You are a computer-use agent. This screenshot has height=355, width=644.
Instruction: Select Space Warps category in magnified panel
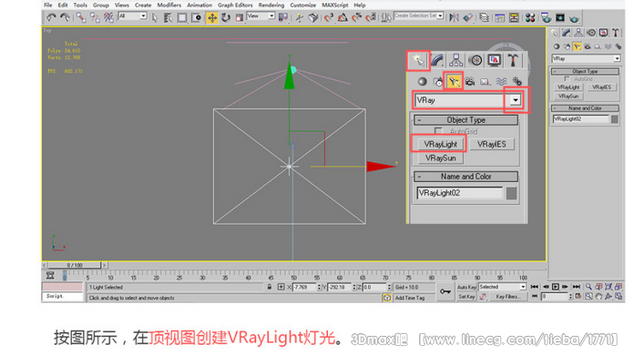pyautogui.click(x=501, y=81)
